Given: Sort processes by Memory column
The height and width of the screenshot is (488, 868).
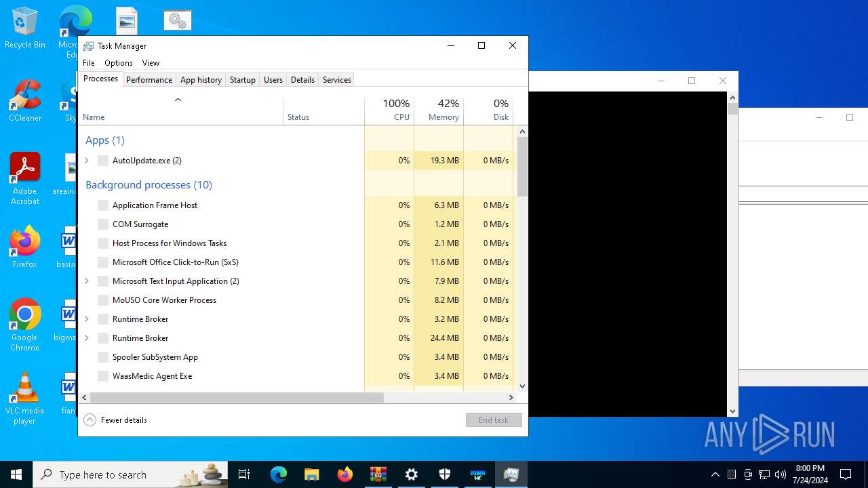Looking at the screenshot, I should point(439,110).
